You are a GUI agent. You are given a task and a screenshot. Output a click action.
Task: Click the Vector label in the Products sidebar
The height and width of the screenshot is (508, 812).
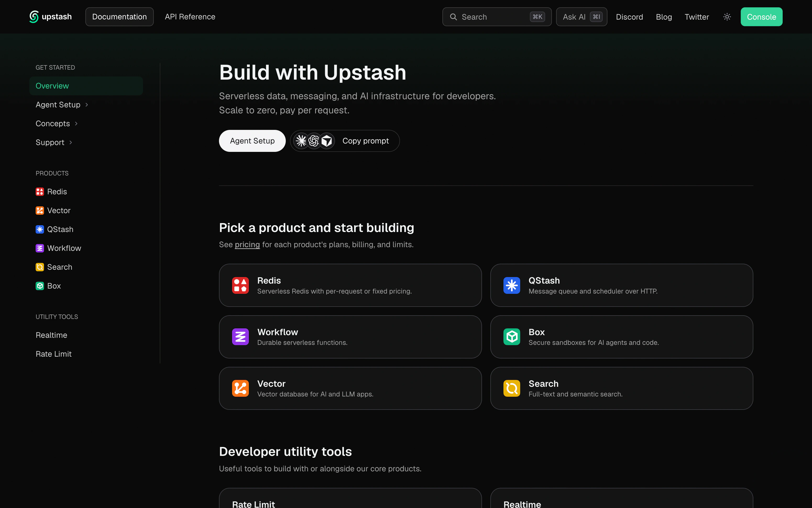[59, 210]
